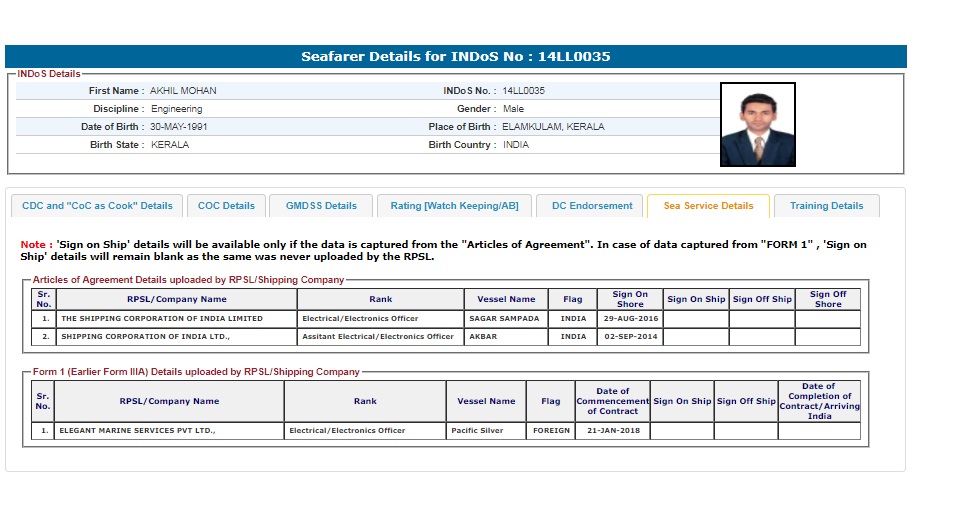Click the seafarer profile photo
Screen dimensions: 955x515
(x=757, y=124)
